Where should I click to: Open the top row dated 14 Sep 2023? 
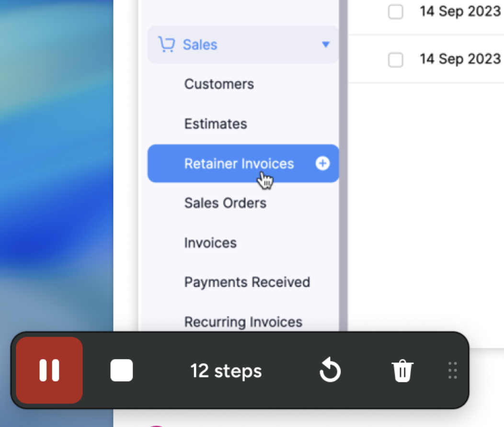460,11
